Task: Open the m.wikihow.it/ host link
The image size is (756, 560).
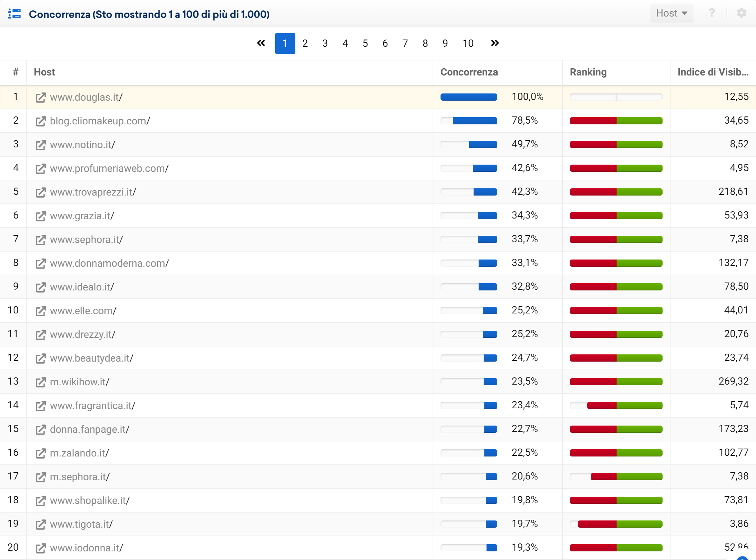Action: (80, 382)
